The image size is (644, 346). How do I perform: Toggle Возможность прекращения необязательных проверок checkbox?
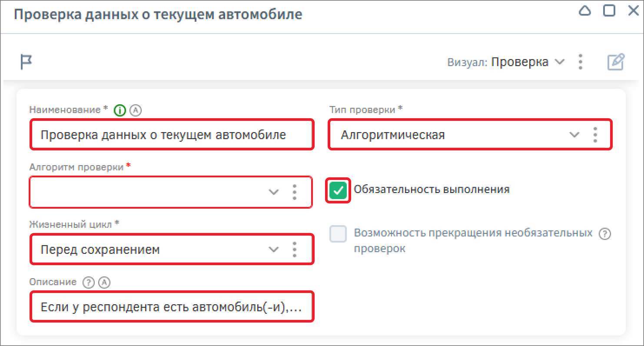click(338, 234)
